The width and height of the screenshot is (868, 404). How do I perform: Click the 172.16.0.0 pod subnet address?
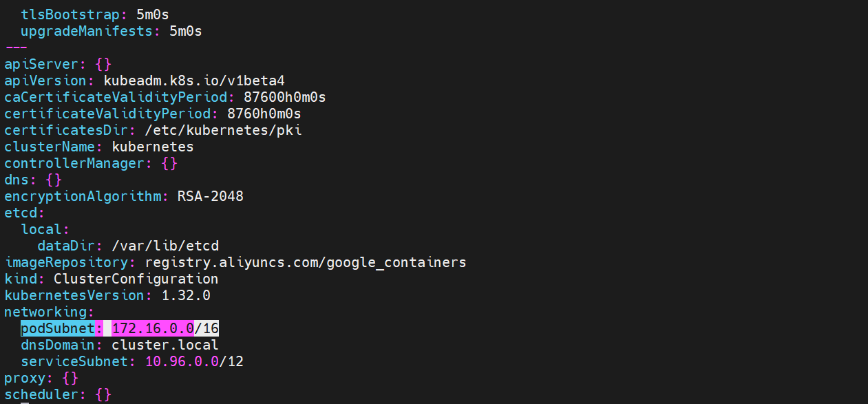point(152,328)
